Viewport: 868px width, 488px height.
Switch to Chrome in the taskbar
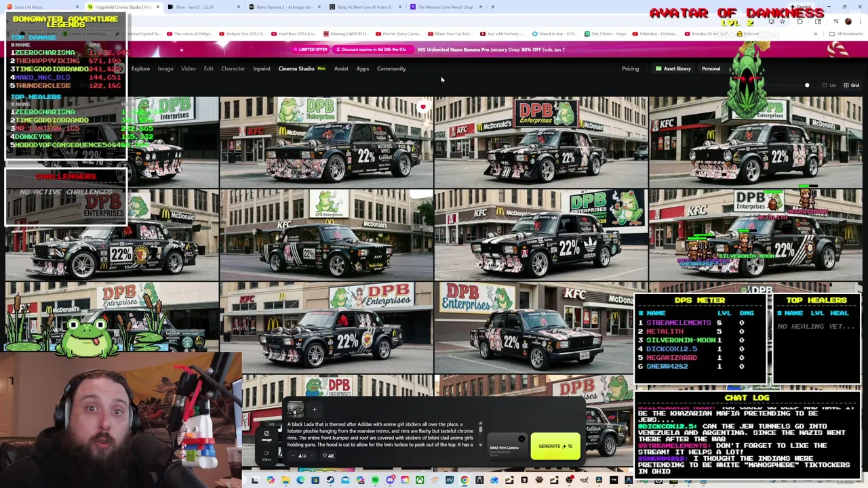464,481
